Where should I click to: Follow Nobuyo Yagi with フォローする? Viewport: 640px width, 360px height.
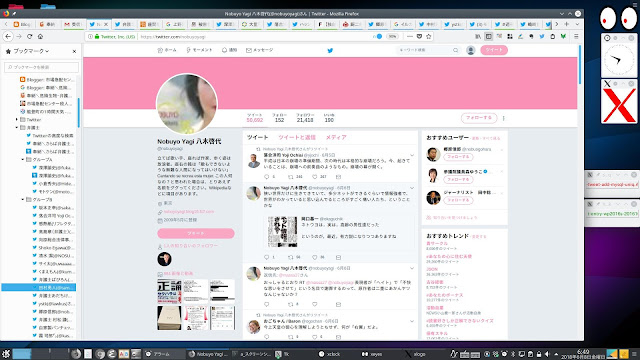pyautogui.click(x=479, y=118)
